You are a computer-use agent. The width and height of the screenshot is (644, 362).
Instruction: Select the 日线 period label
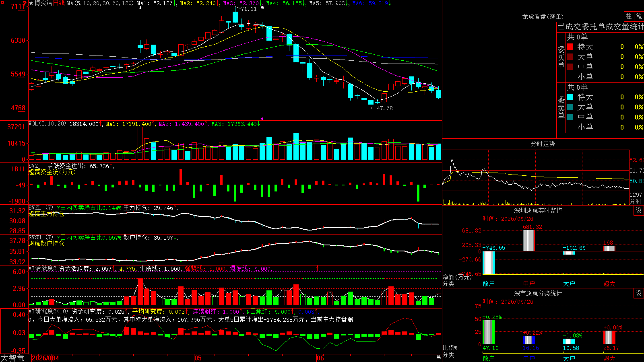click(59, 3)
